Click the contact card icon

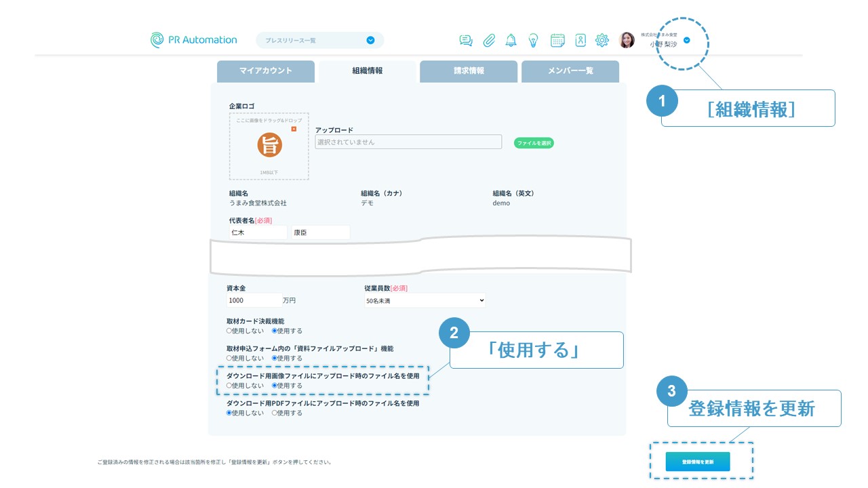[x=580, y=41]
